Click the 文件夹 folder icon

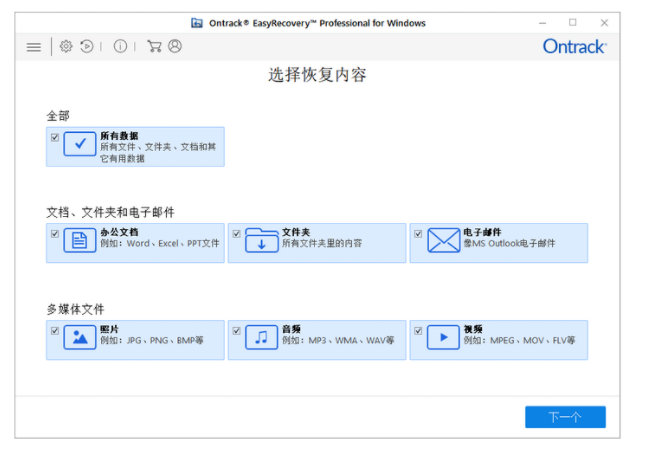(262, 241)
